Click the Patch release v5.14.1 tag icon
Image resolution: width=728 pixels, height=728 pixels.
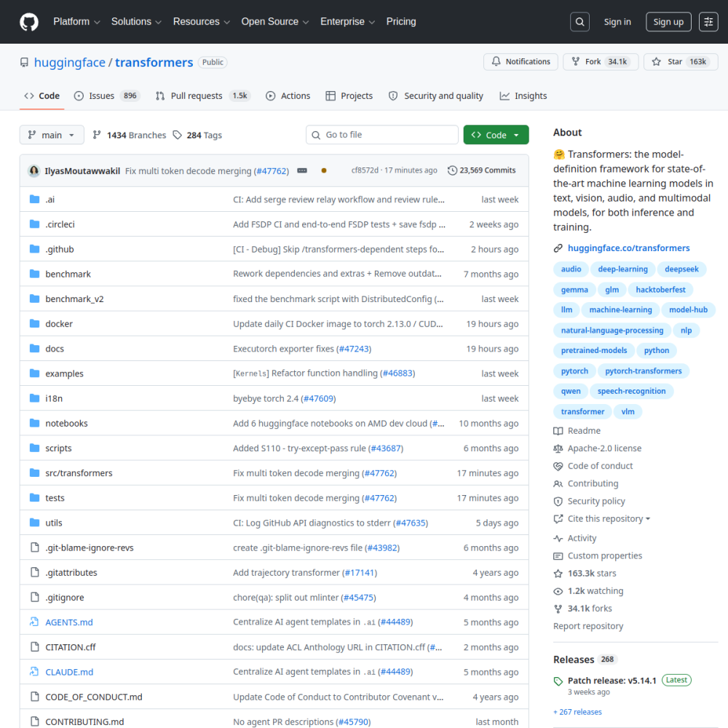[558, 681]
